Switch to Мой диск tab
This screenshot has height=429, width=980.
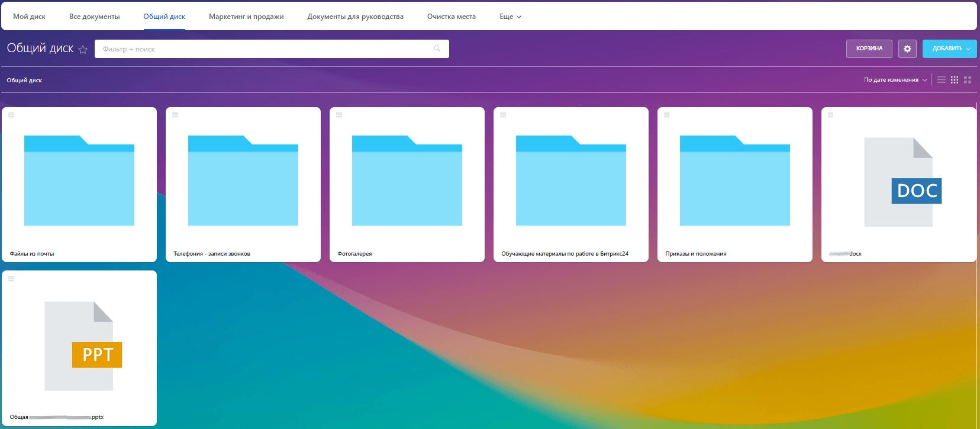click(x=30, y=17)
